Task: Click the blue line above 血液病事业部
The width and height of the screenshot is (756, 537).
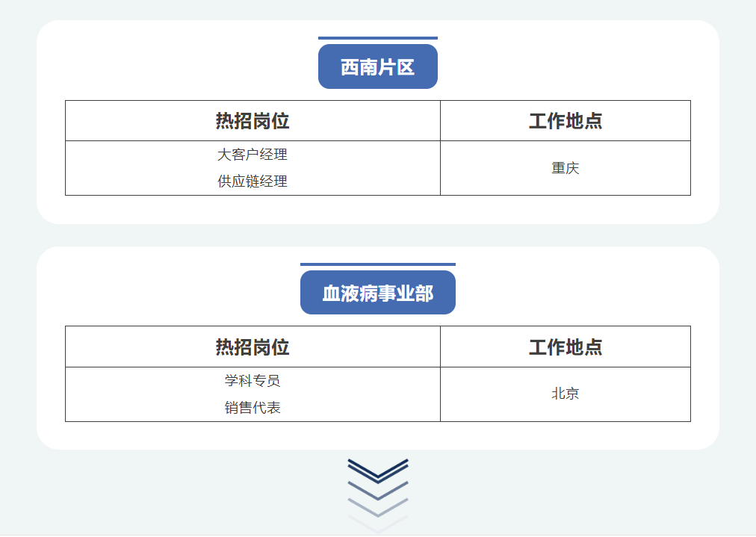Action: pyautogui.click(x=377, y=264)
